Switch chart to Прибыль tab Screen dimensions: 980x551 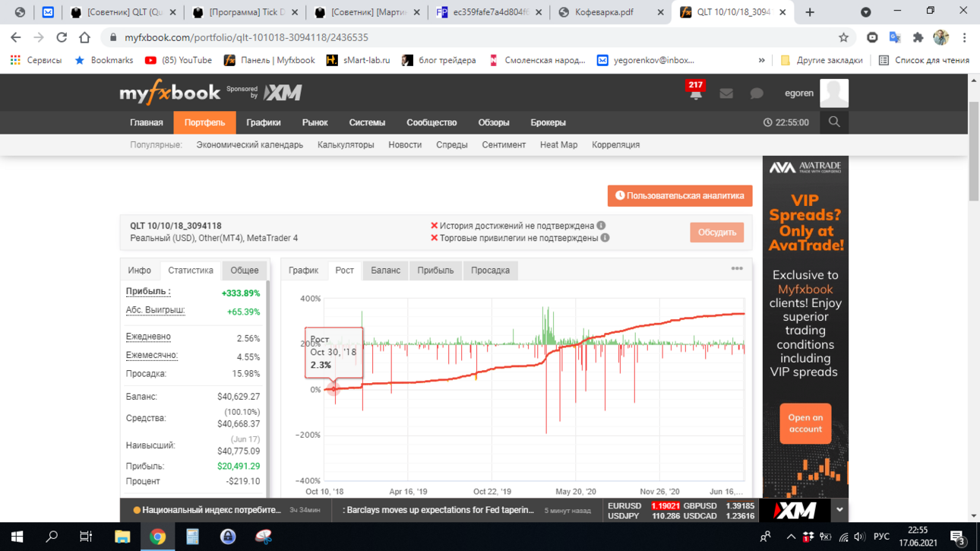(x=435, y=271)
